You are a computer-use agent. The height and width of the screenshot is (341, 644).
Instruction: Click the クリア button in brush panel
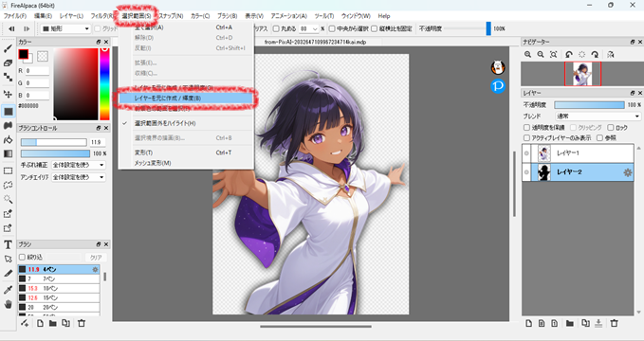(96, 258)
